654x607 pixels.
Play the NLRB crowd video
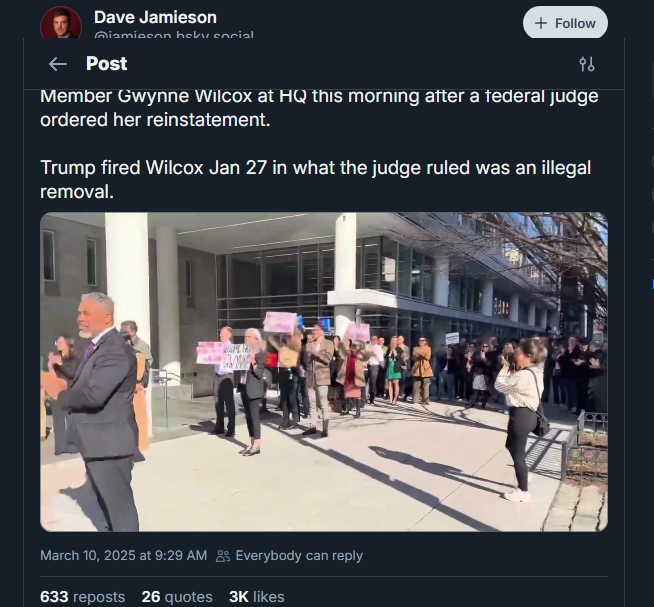324,372
